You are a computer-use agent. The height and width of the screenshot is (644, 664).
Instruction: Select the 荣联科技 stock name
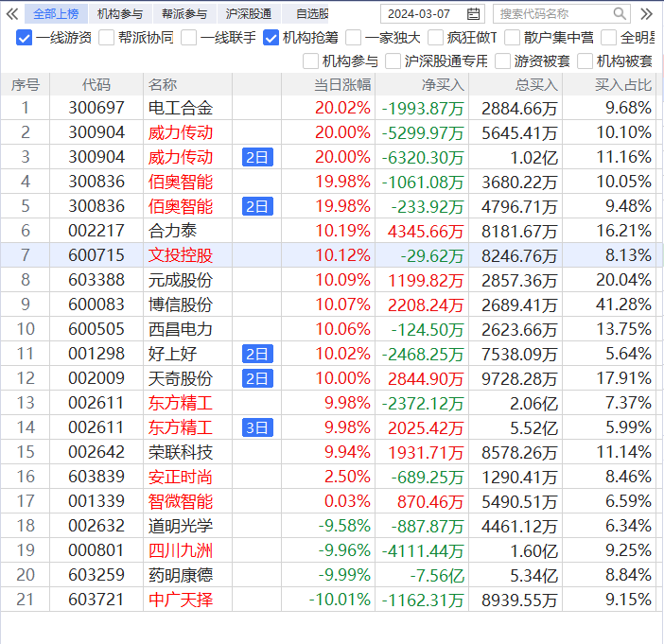tap(181, 452)
